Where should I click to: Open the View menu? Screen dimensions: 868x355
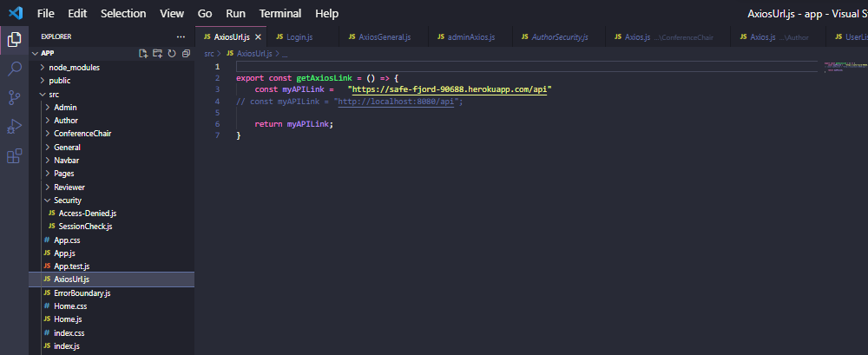172,13
